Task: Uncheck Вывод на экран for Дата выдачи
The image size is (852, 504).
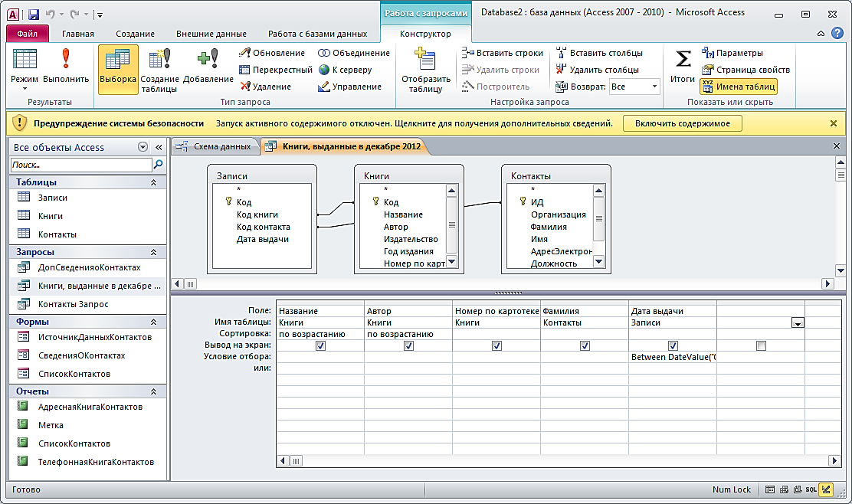Action: (673, 346)
